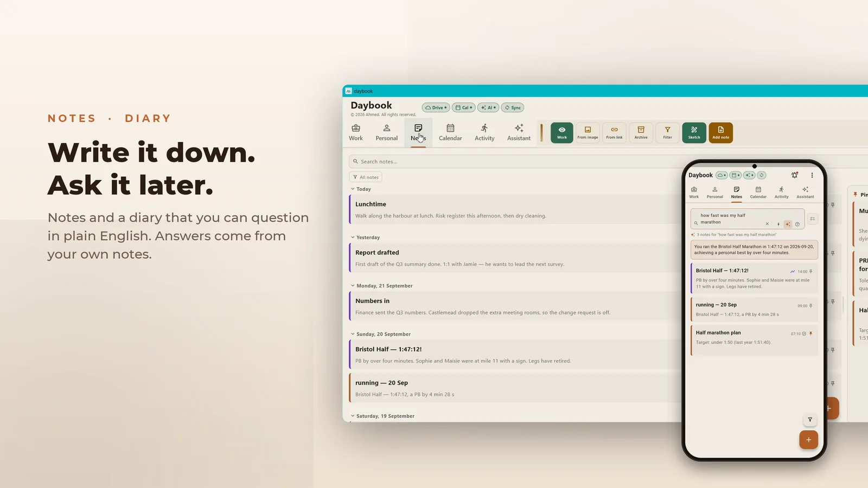Viewport: 868px width, 488px height.
Task: Open Bristol Half note on the phone
Action: (x=754, y=278)
